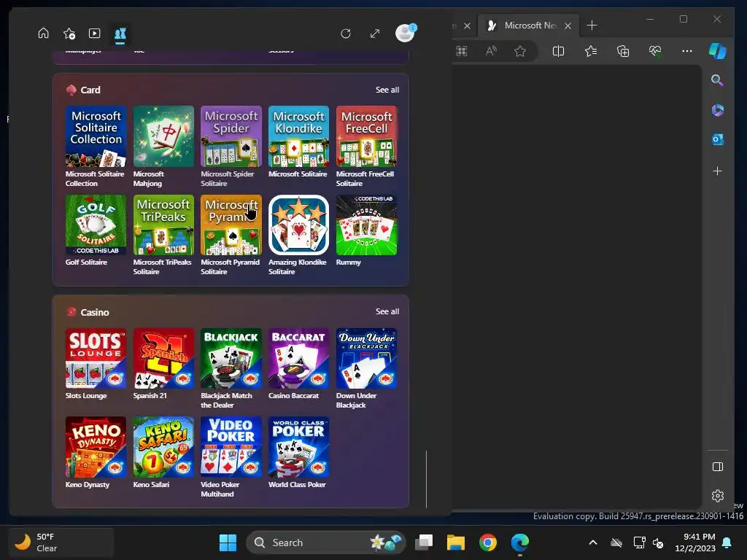Viewport: 747px width, 560px height.
Task: Open the Watch video tab icon
Action: 94,34
